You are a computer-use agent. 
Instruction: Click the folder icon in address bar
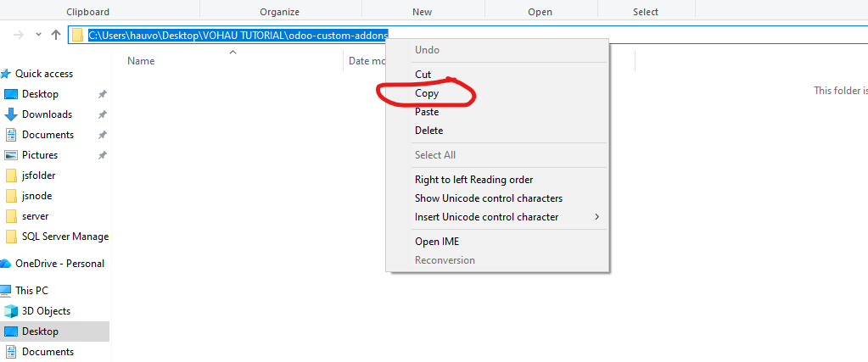pos(78,35)
